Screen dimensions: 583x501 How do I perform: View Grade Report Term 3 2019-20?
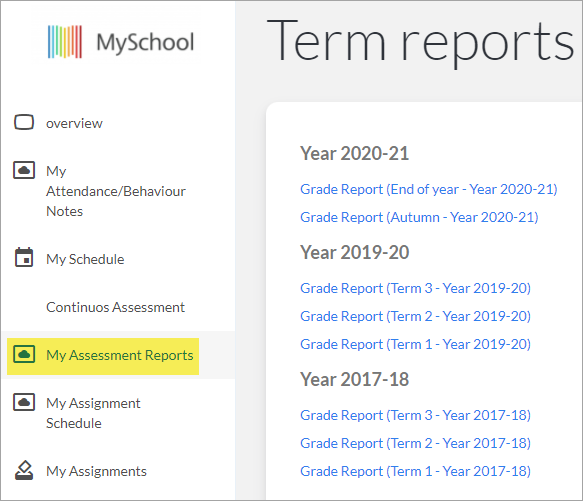click(415, 288)
